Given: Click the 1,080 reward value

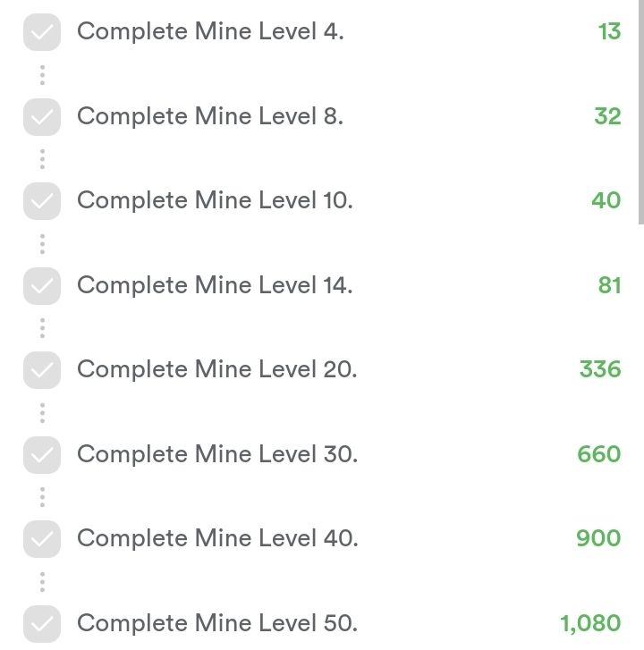Looking at the screenshot, I should [590, 622].
